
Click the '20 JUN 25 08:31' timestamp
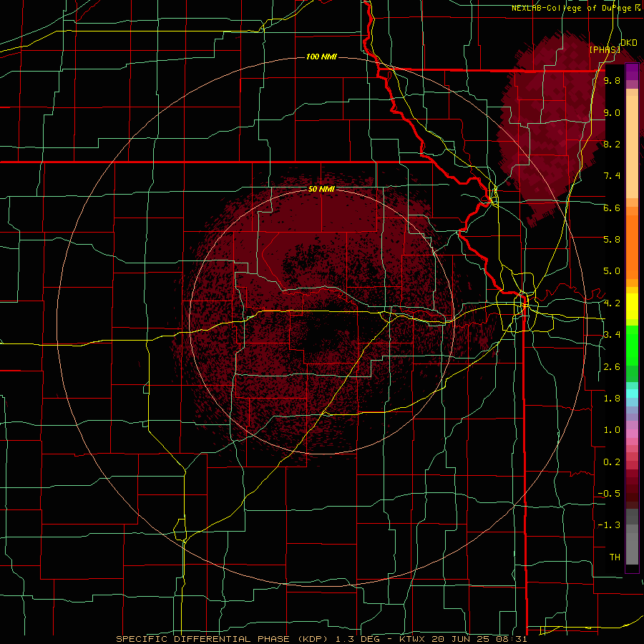(x=479, y=639)
